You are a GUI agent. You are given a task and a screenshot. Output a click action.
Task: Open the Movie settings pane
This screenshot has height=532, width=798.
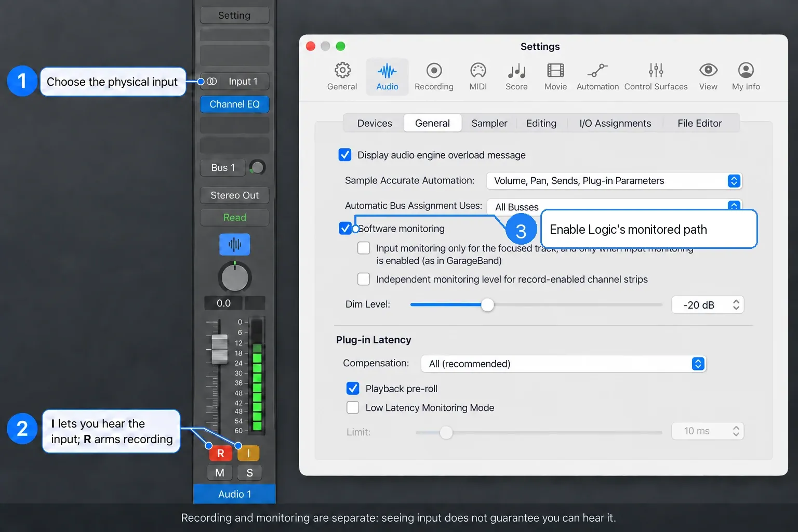[555, 76]
